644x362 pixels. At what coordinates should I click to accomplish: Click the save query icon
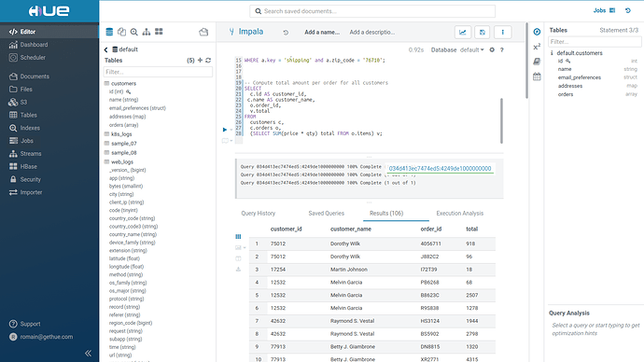coord(483,32)
